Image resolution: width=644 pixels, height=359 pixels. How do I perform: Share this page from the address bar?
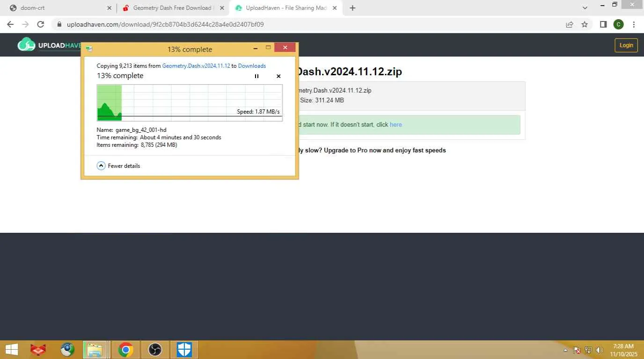point(570,24)
